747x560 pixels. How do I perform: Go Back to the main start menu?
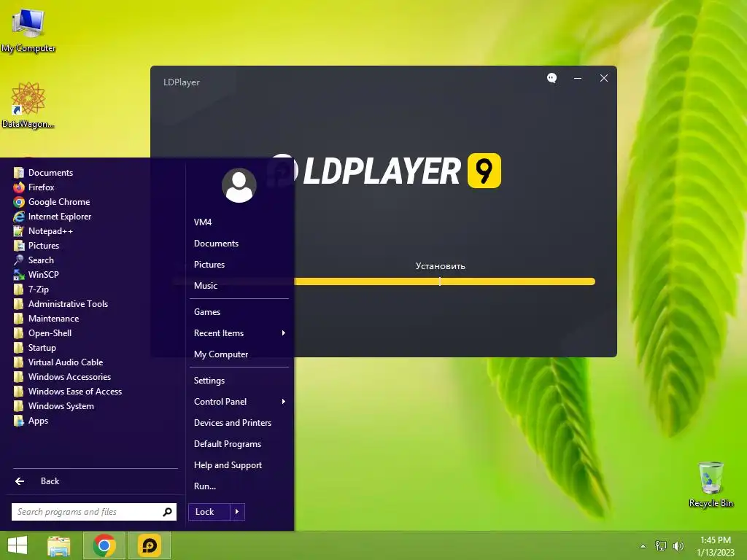click(x=37, y=481)
